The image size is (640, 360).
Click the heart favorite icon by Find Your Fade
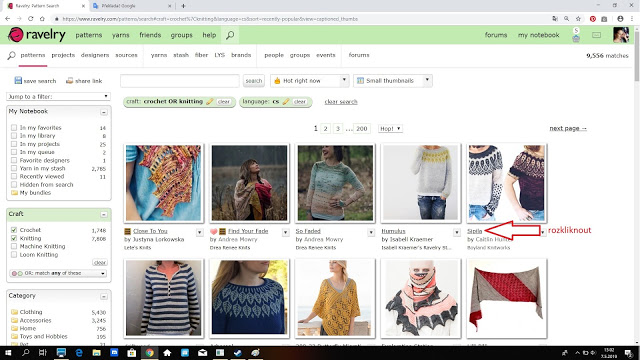tap(213, 231)
